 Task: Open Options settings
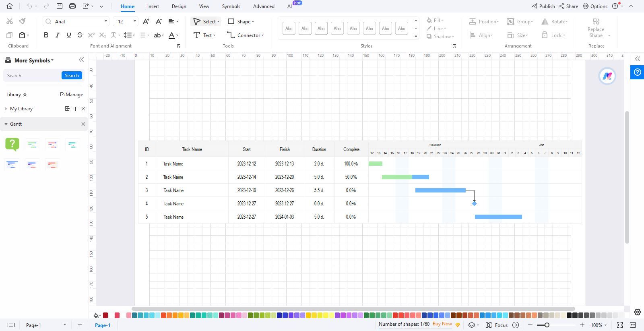[x=595, y=6]
